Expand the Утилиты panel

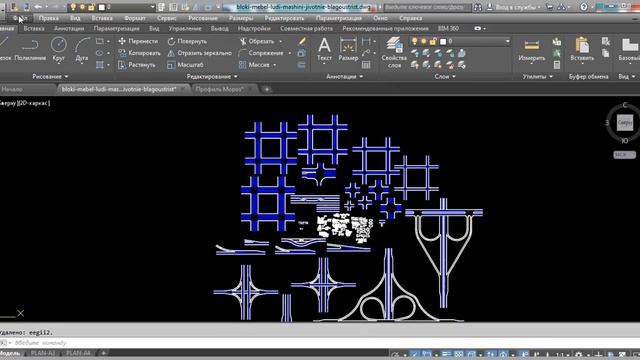538,76
